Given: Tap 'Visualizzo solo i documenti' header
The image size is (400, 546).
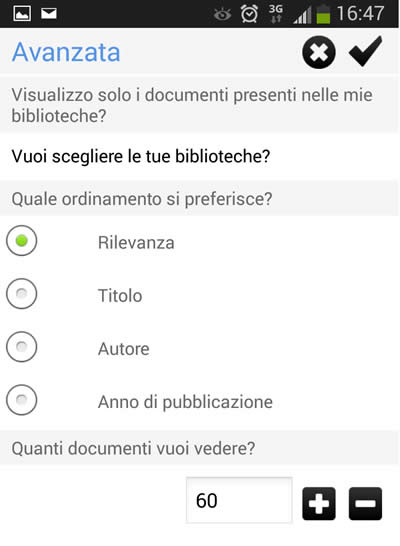Looking at the screenshot, I should coord(199,105).
